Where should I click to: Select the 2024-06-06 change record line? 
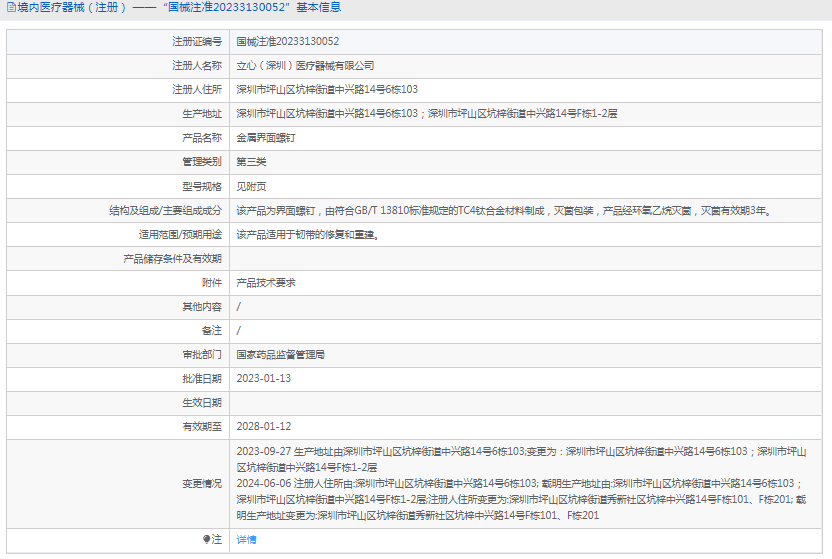pos(522,499)
